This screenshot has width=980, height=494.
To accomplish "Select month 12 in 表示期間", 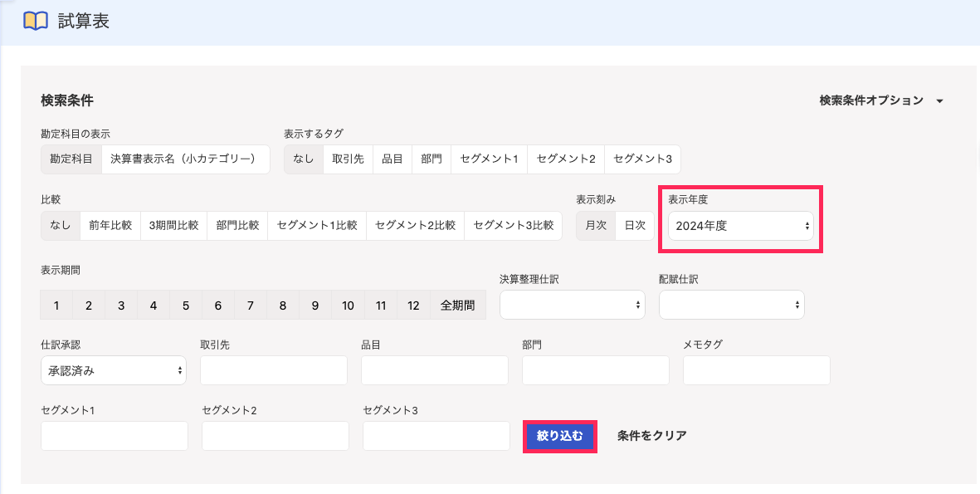I will click(x=413, y=306).
